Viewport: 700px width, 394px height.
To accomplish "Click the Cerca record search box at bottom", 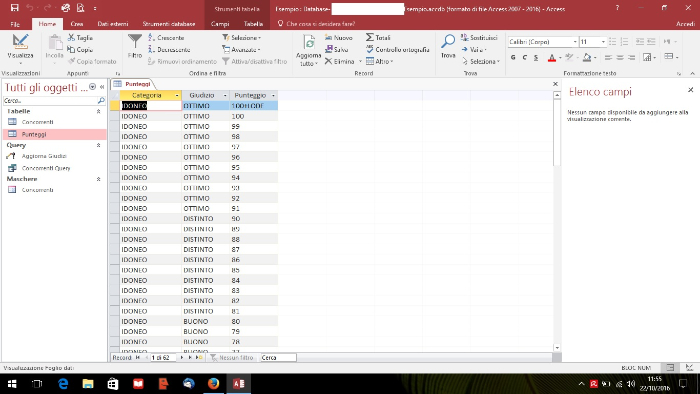I will [278, 357].
